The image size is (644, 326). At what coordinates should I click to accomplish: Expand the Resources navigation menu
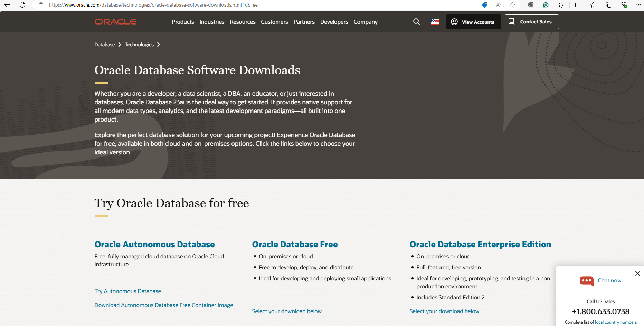[x=243, y=21]
